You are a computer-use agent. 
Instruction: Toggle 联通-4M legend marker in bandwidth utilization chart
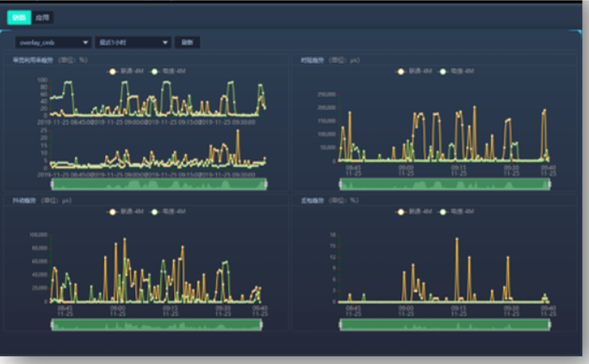113,71
